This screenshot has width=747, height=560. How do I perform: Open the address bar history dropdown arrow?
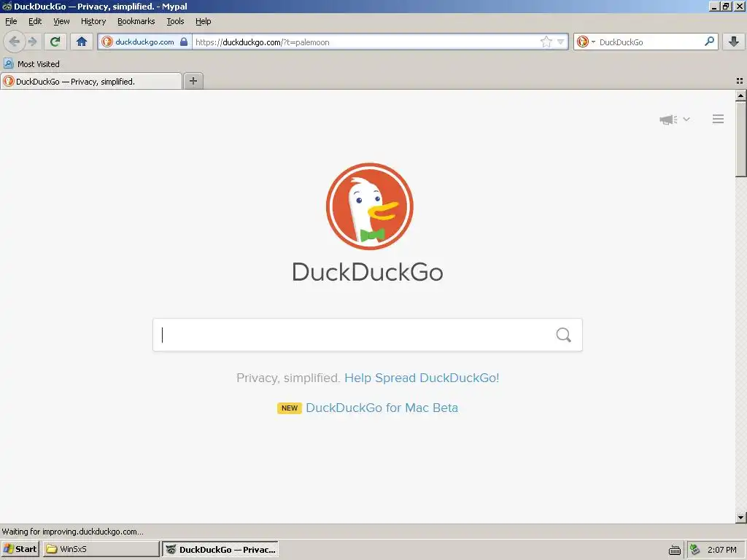(561, 42)
